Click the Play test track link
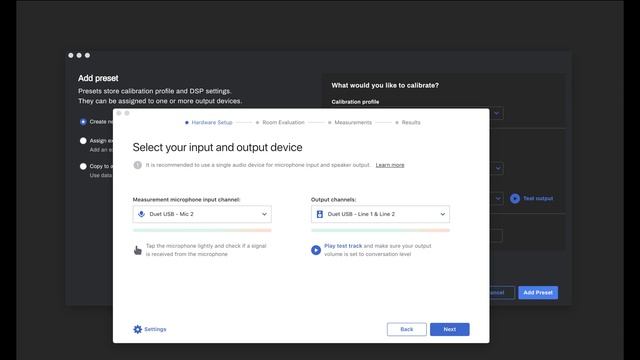The image size is (640, 360). tap(343, 246)
